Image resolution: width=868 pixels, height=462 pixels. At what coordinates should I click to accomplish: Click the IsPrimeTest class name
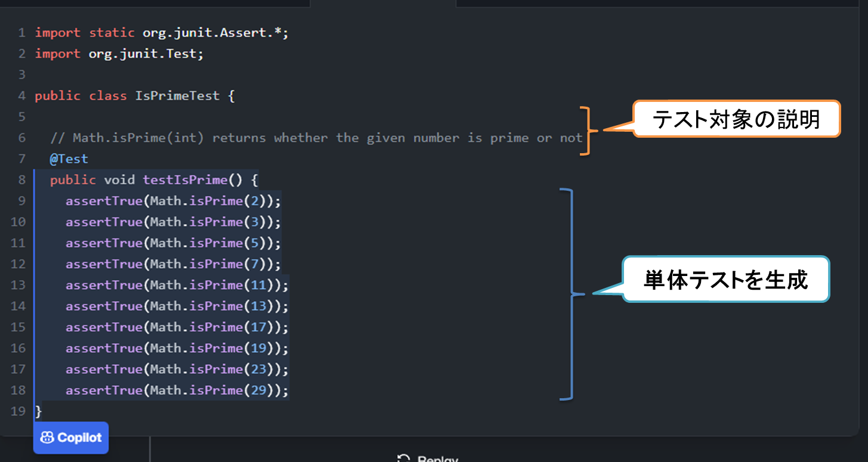177,96
